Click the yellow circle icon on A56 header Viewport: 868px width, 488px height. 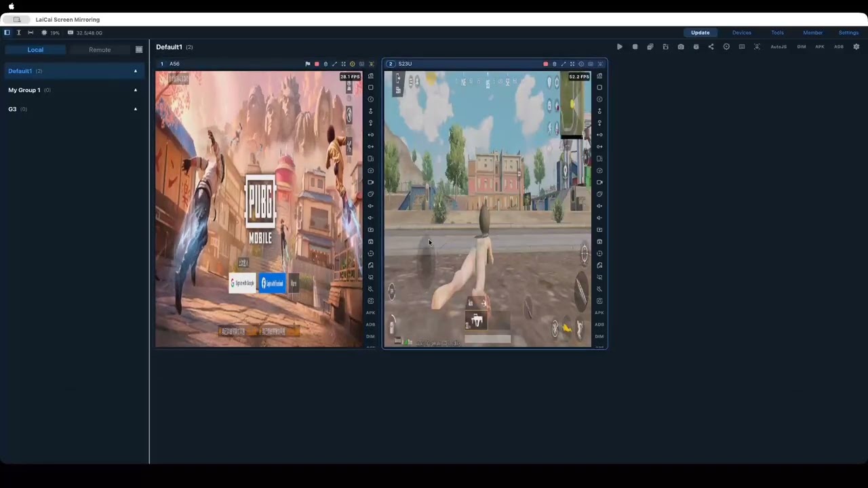pyautogui.click(x=352, y=64)
